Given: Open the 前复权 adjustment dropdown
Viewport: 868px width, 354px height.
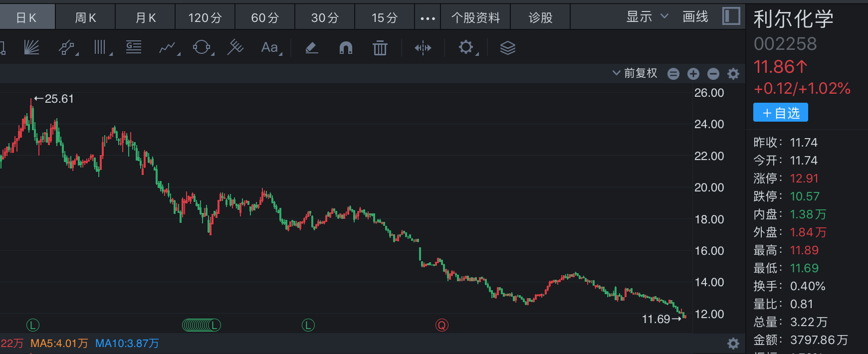Looking at the screenshot, I should coord(635,73).
